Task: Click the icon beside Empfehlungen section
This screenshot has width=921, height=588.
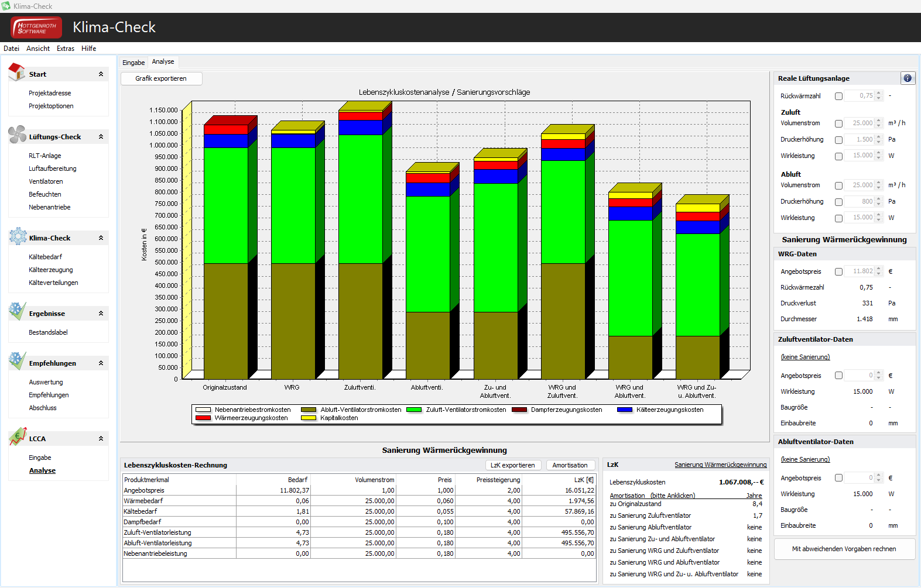Action: tap(17, 361)
